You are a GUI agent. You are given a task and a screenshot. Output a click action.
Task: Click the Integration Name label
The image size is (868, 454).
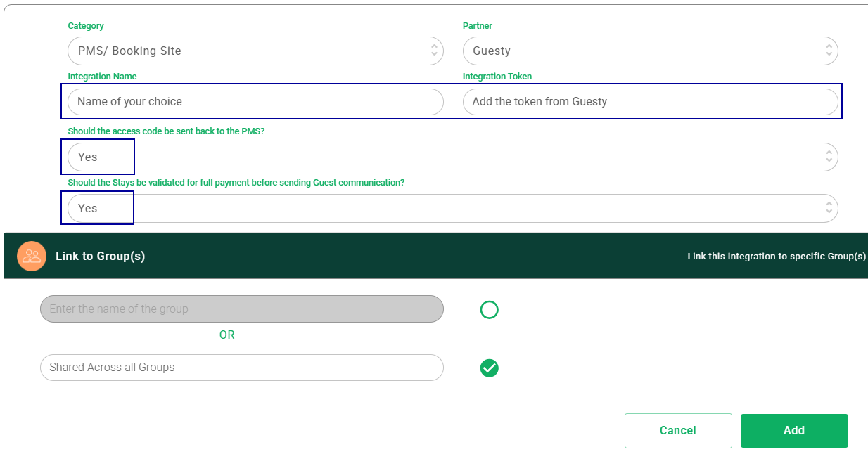tap(102, 77)
